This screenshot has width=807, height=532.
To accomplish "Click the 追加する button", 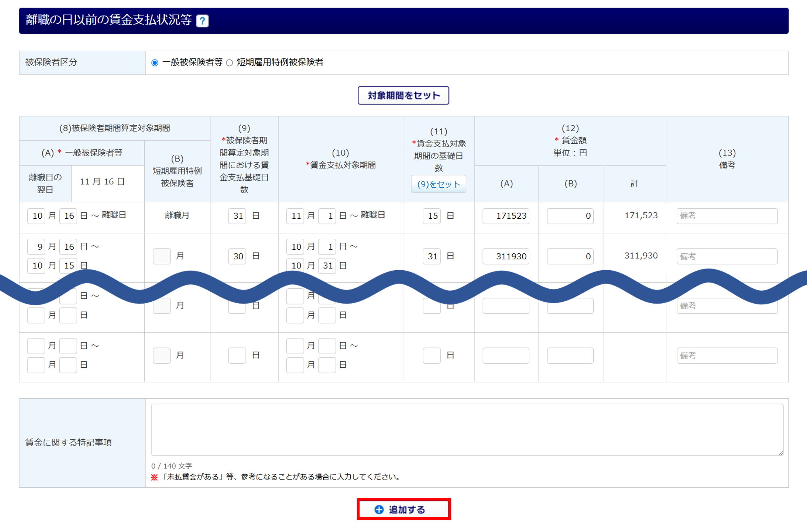I will 403,509.
